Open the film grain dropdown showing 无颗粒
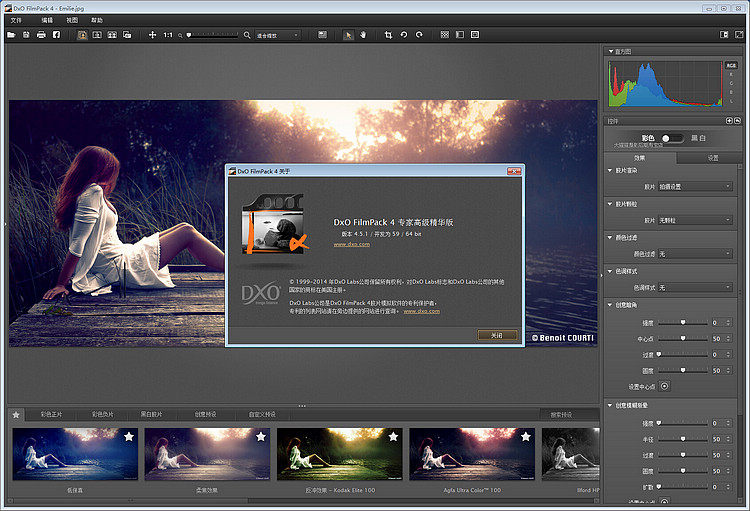 point(695,220)
